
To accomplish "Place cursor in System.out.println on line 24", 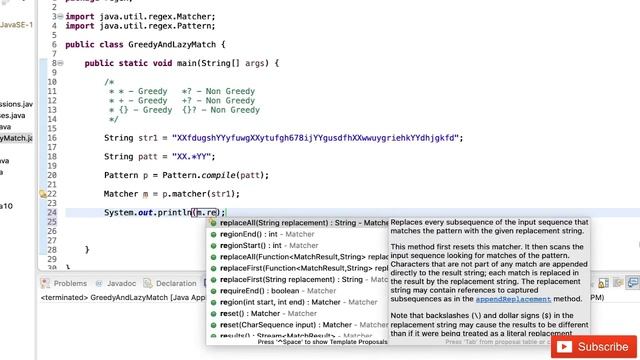I will pos(148,213).
